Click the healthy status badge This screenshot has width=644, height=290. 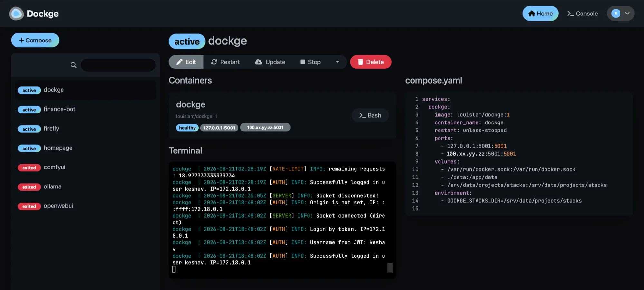coord(187,128)
